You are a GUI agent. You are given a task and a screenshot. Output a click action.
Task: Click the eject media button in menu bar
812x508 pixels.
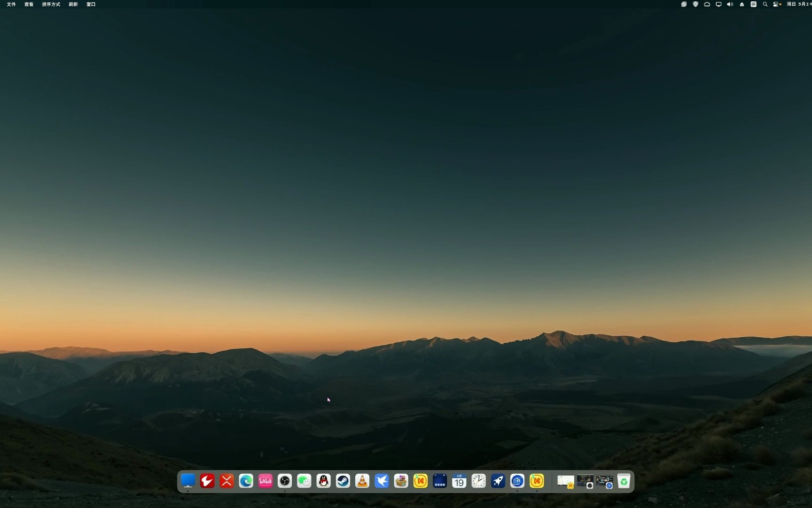click(x=741, y=4)
